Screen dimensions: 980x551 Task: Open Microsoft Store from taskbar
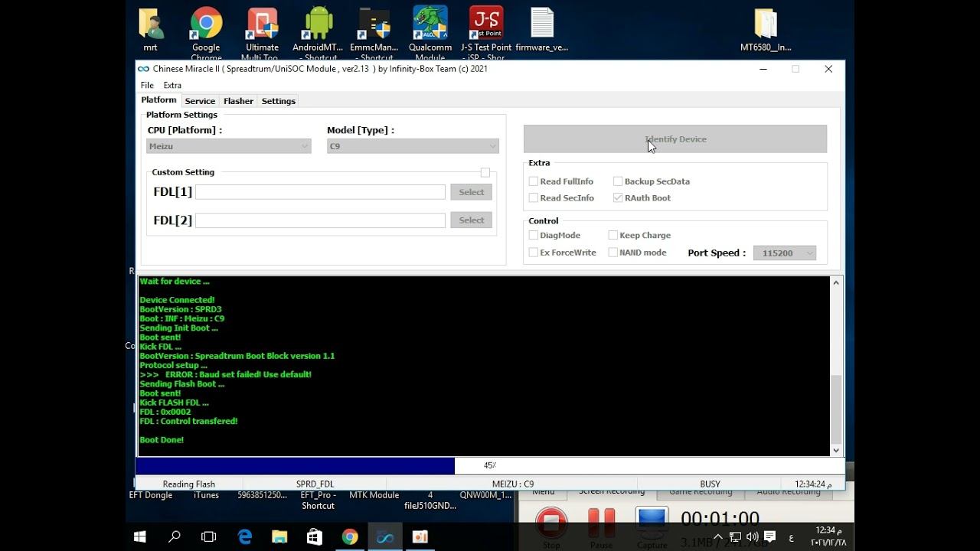click(315, 537)
